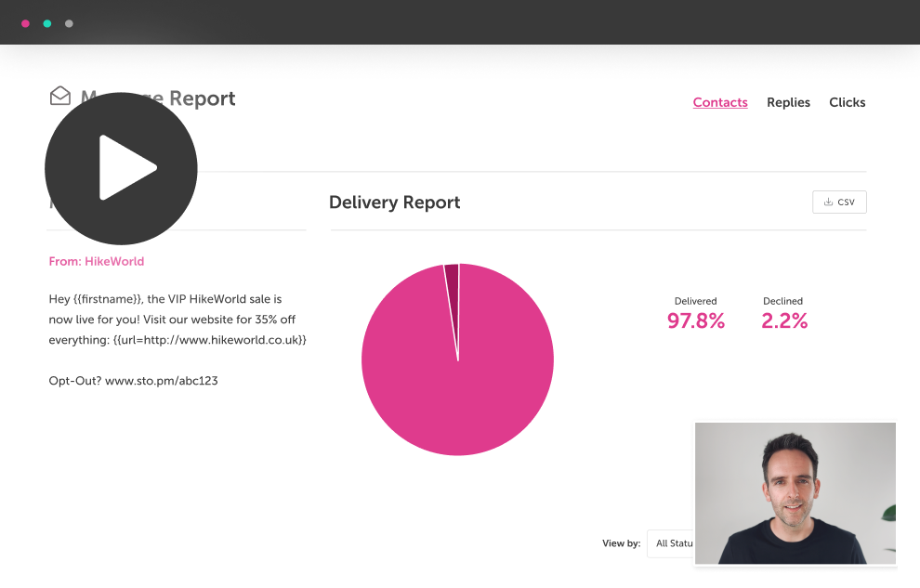The width and height of the screenshot is (920, 588).
Task: Download the delivery report as CSV
Action: click(x=839, y=202)
